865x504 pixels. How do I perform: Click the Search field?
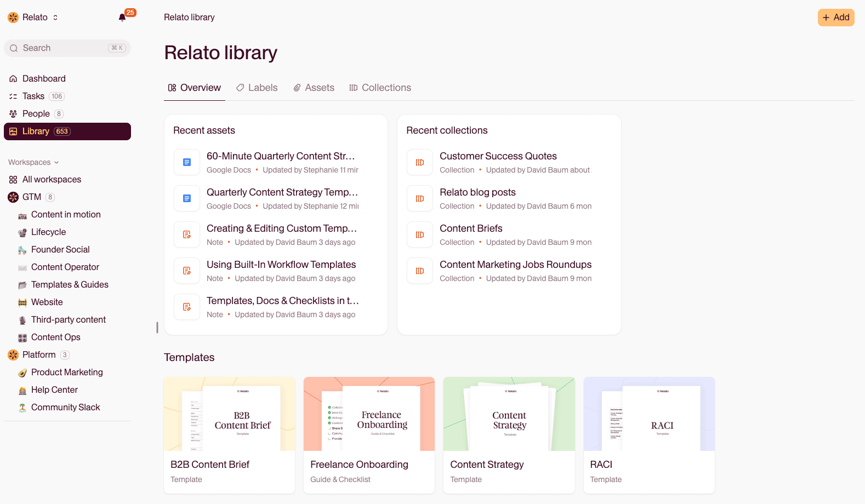pos(67,48)
